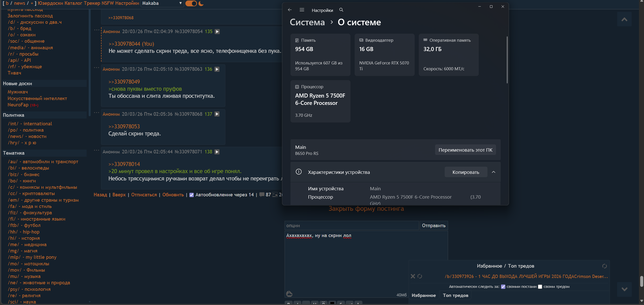Click Переименовать этот ПК button
Image resolution: width=644 pixels, height=305 pixels.
point(465,150)
